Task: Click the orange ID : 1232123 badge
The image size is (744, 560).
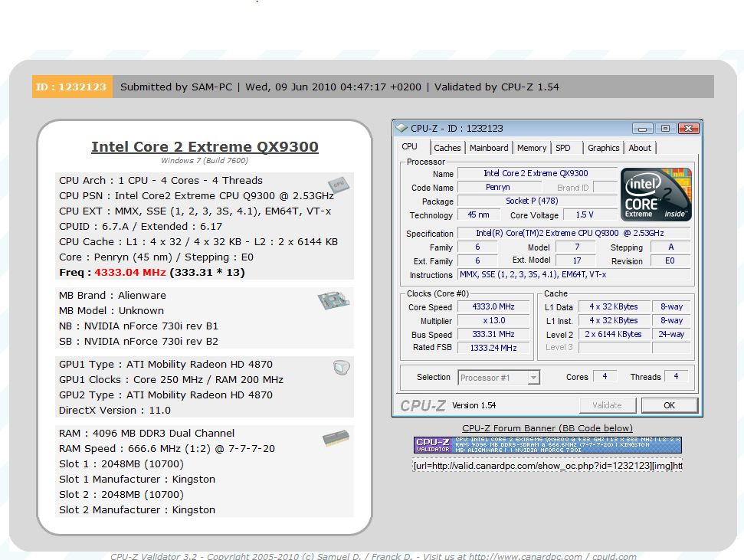Action: pyautogui.click(x=72, y=87)
